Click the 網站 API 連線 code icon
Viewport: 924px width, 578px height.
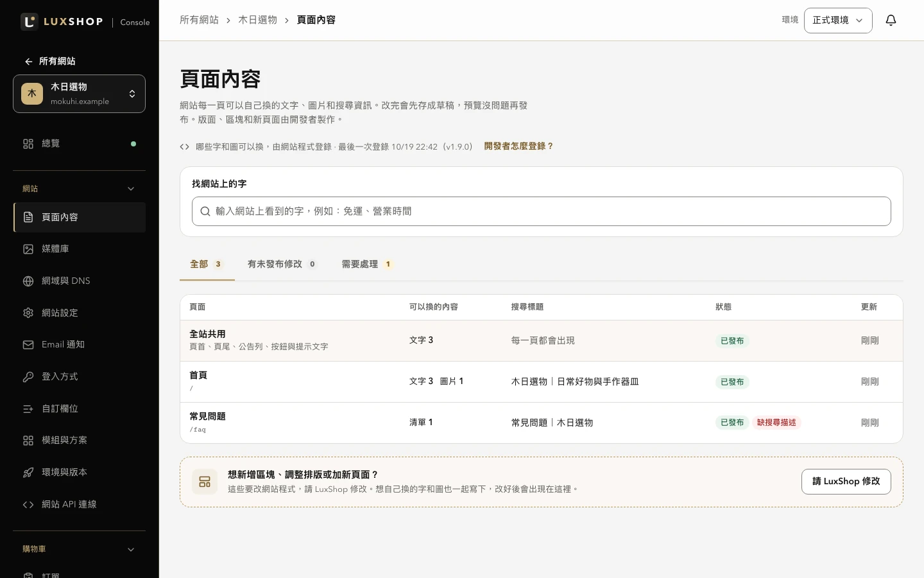coord(28,505)
